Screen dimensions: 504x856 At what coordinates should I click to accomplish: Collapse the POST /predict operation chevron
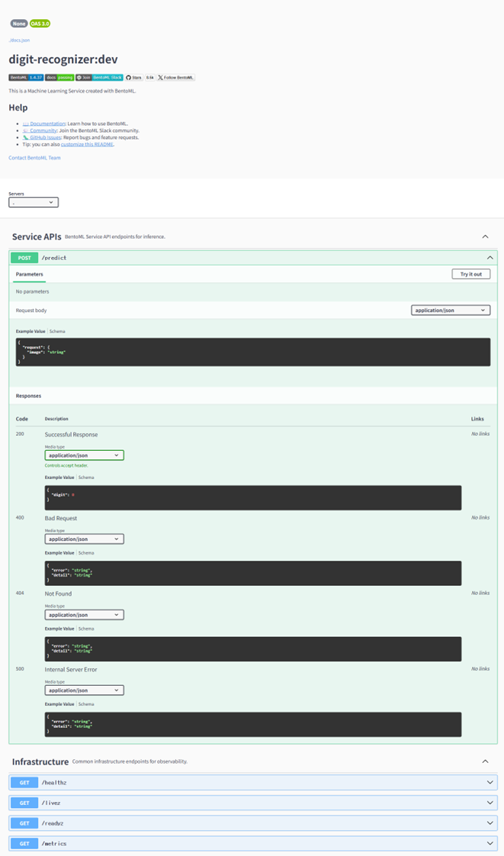(x=490, y=258)
